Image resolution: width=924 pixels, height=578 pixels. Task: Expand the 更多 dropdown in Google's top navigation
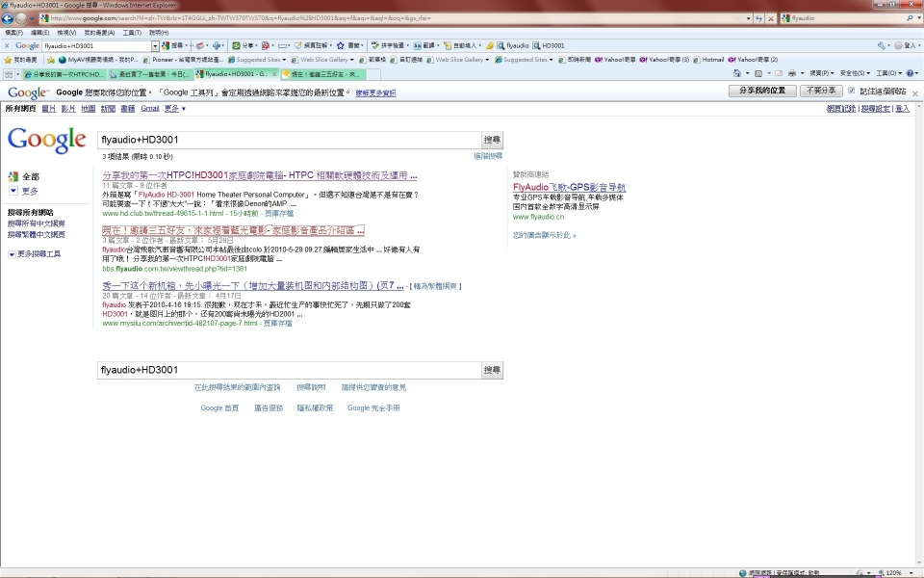pyautogui.click(x=175, y=109)
